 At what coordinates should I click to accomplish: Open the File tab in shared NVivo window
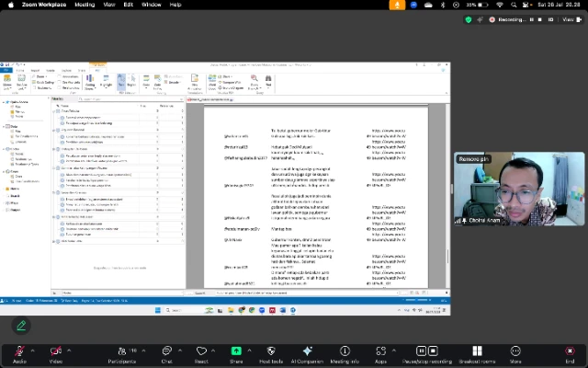pos(6,70)
